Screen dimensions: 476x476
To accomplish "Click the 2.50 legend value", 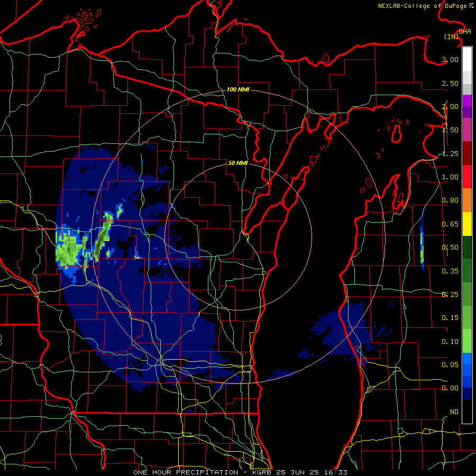I will click(x=450, y=83).
